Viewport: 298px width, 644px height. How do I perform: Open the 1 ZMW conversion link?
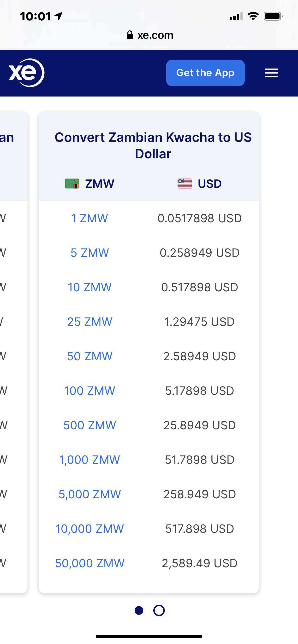coord(89,218)
